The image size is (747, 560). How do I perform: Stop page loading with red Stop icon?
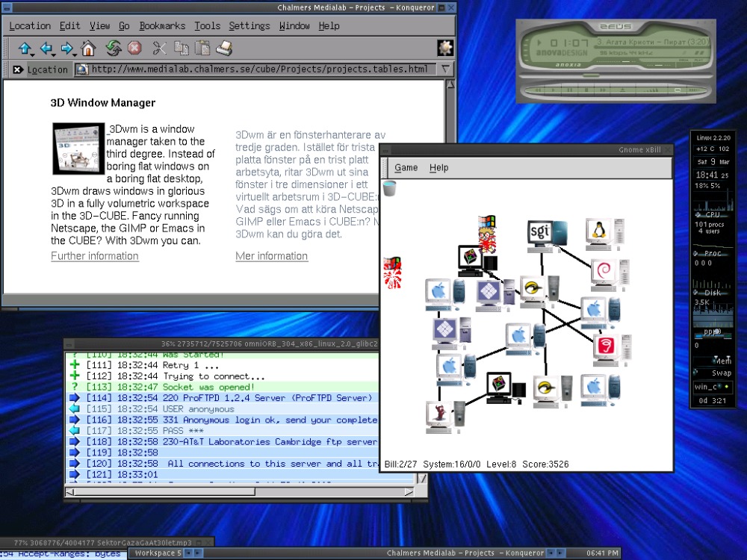134,48
